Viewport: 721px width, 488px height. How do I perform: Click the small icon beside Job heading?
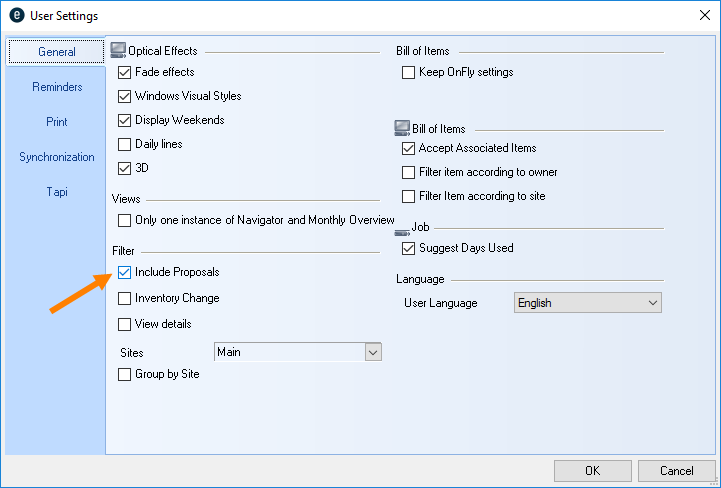tap(402, 228)
